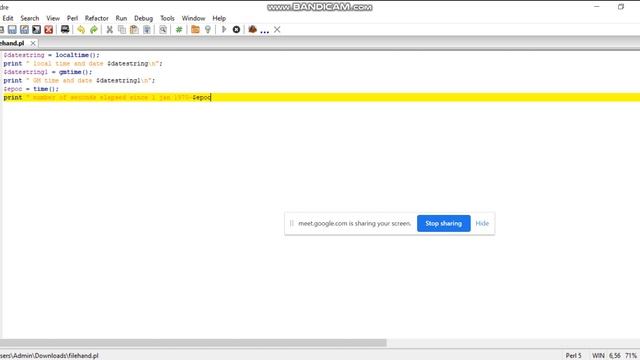Click the three dots toolbar icon

pos(264,31)
